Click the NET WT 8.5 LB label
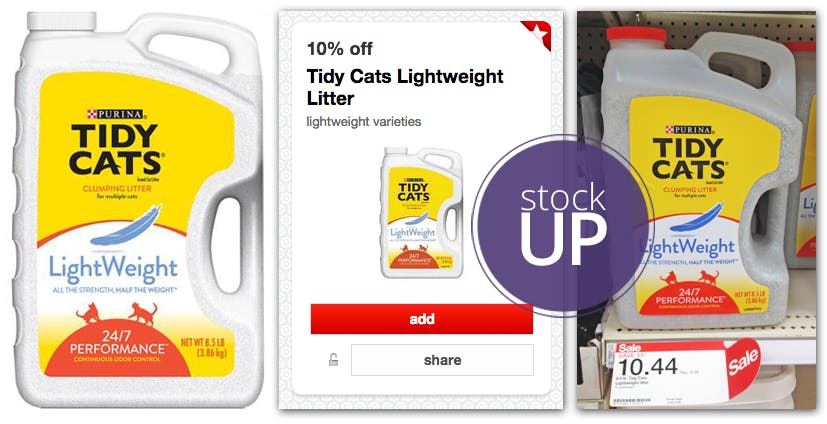Viewport: 827px width, 424px height. click(204, 348)
